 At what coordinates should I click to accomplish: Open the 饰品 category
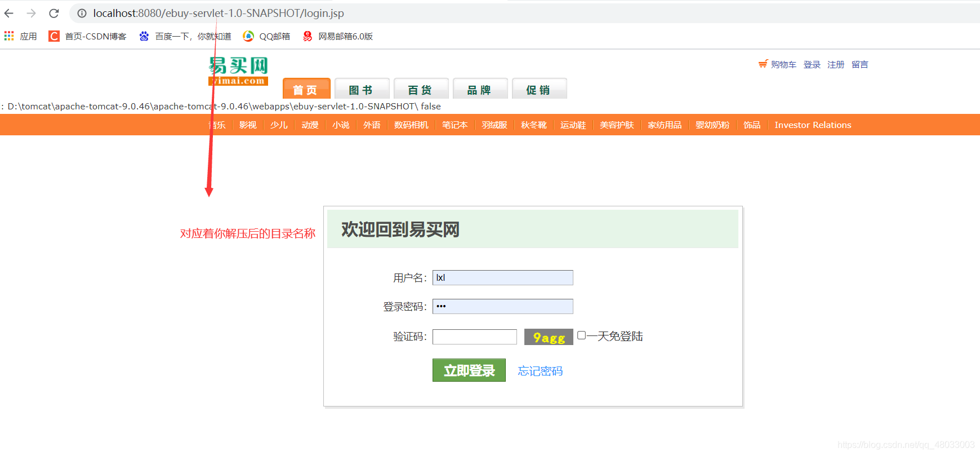click(x=752, y=125)
